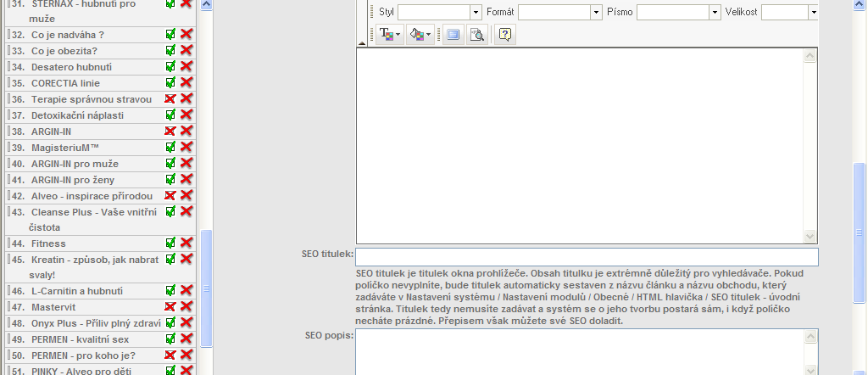868x375 pixels.
Task: Delete the 'ARGIN-IN pro ženy' article
Action: pos(186,179)
